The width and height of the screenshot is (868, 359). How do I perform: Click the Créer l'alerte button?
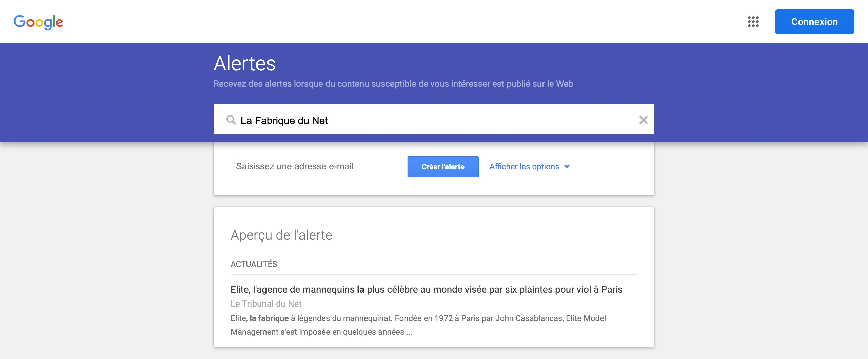(x=443, y=167)
